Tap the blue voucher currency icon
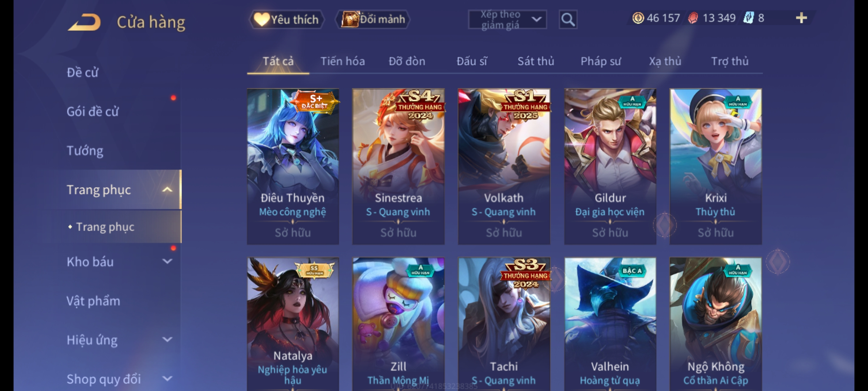Viewport: 868px width, 391px height. (748, 18)
